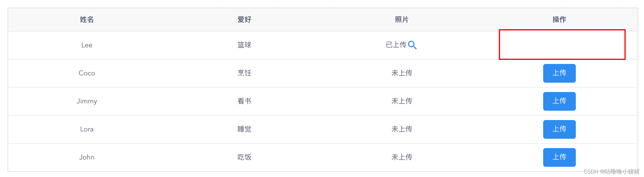The image size is (644, 177).
Task: Preview Lee's uploaded photo via the search icon
Action: tap(413, 45)
